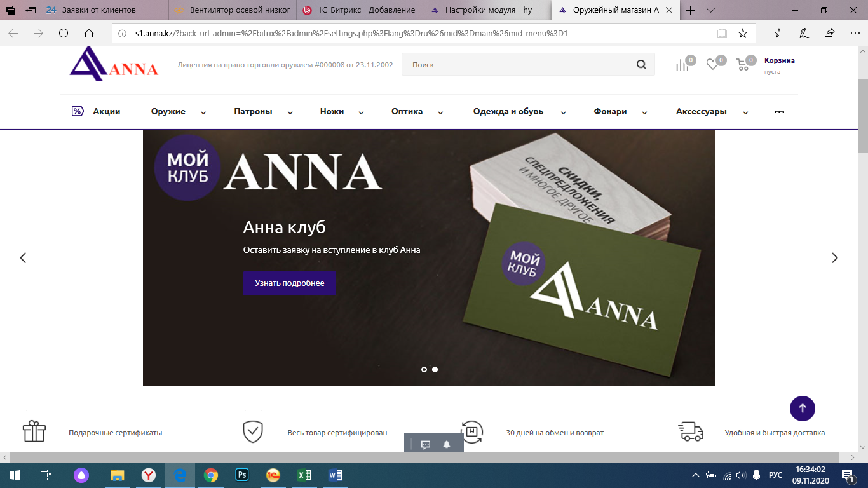Open the more categories three-dot menu
The width and height of the screenshot is (868, 488).
click(779, 112)
